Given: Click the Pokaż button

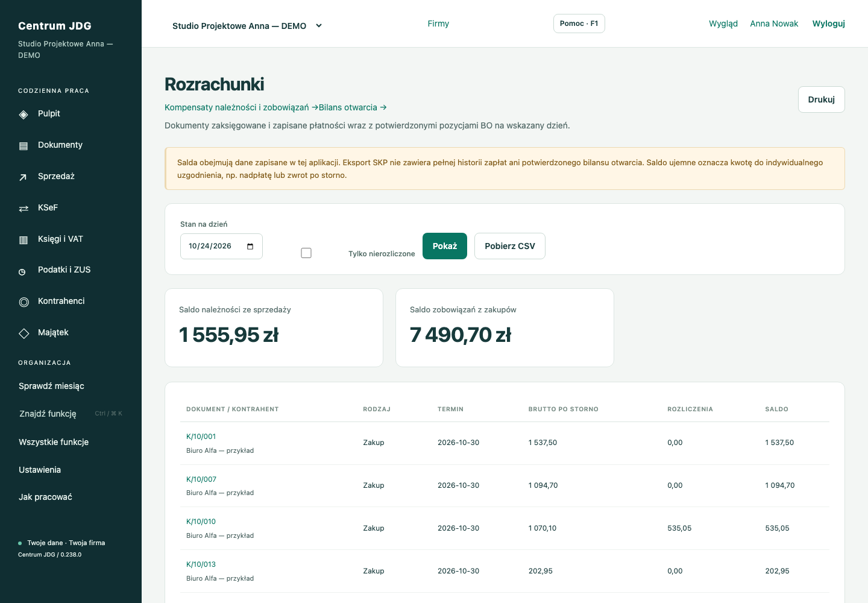Looking at the screenshot, I should point(445,246).
